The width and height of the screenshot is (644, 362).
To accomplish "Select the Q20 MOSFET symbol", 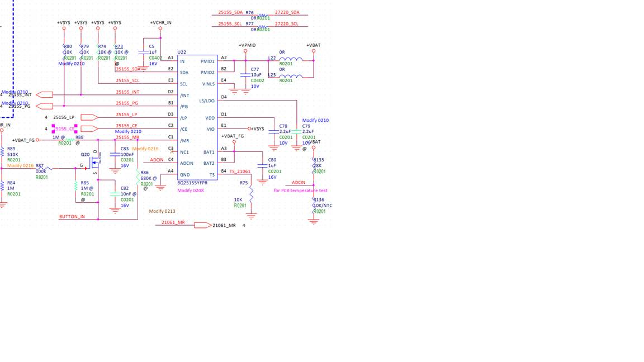I will coord(95,163).
